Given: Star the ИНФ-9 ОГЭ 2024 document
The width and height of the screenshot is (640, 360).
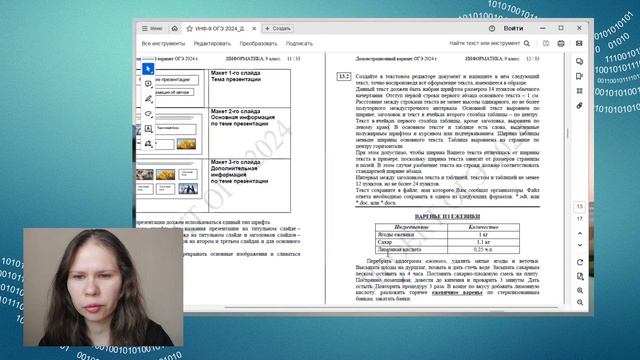Looking at the screenshot, I should pos(189,29).
